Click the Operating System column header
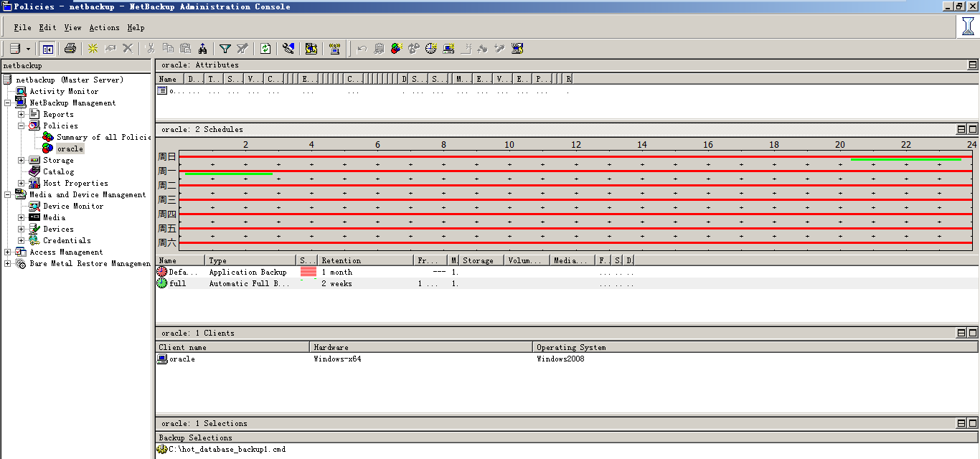This screenshot has height=459, width=980. pyautogui.click(x=756, y=347)
